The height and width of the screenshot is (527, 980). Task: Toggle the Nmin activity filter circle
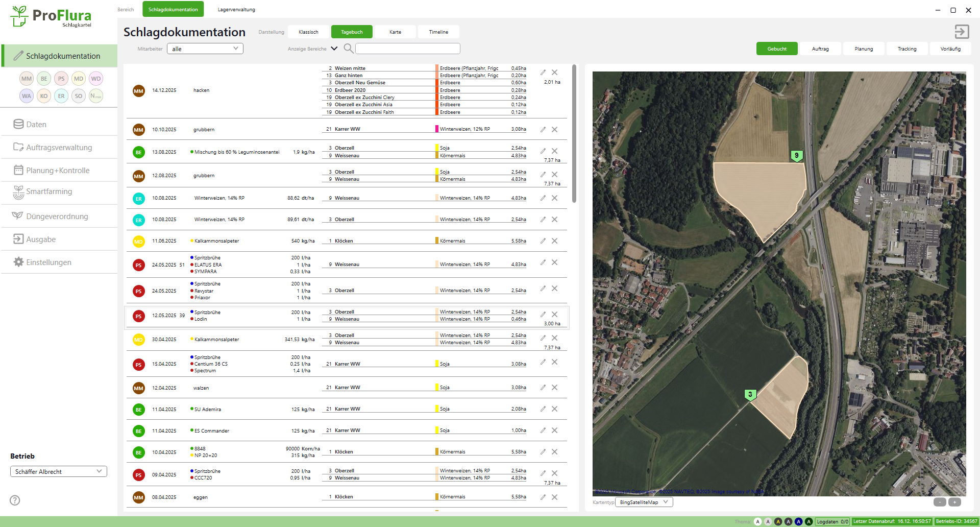click(96, 96)
